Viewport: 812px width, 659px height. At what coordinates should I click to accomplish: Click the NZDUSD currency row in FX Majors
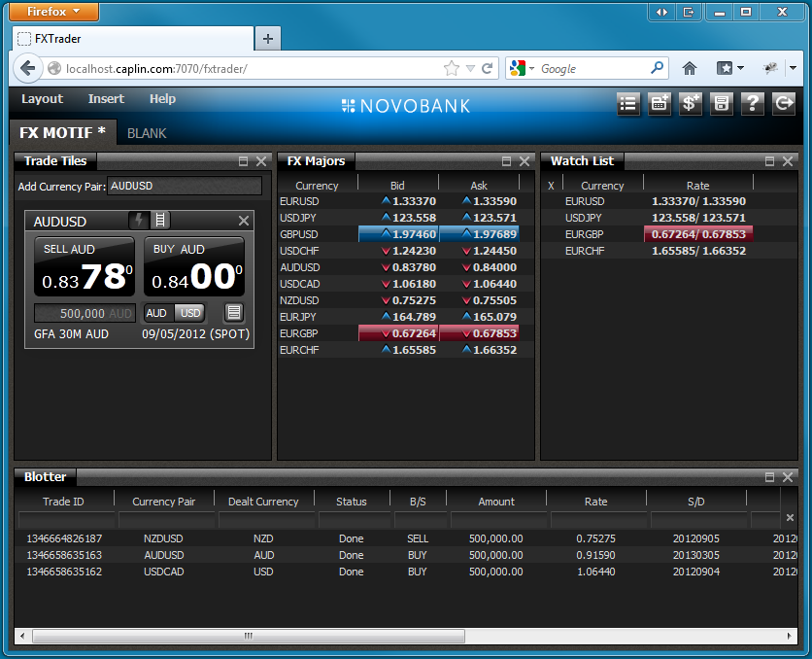(x=405, y=300)
